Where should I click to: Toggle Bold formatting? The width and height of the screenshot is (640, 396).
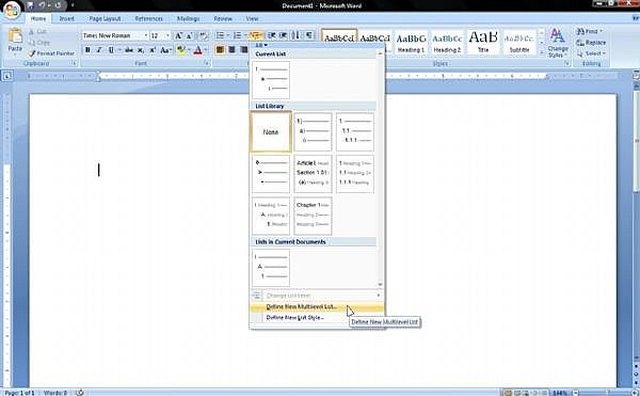[87, 50]
